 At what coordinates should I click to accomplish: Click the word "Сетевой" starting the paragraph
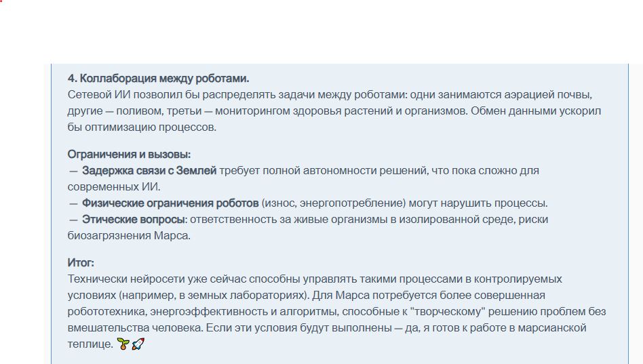90,95
